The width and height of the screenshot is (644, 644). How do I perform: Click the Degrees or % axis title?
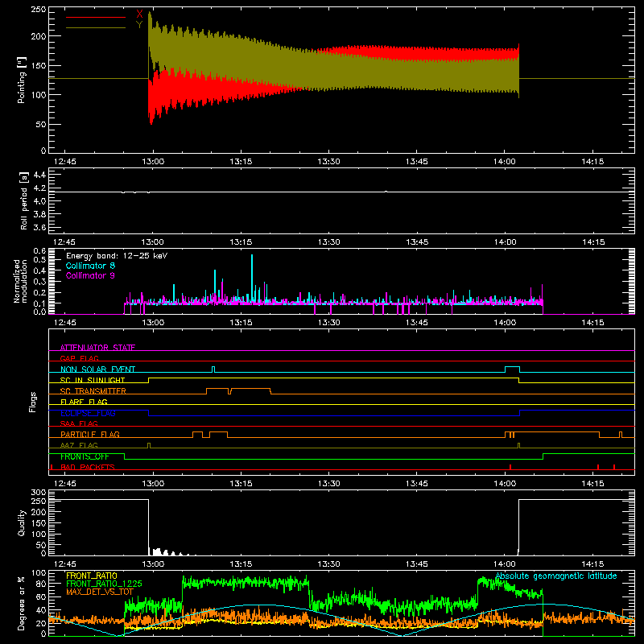22,603
